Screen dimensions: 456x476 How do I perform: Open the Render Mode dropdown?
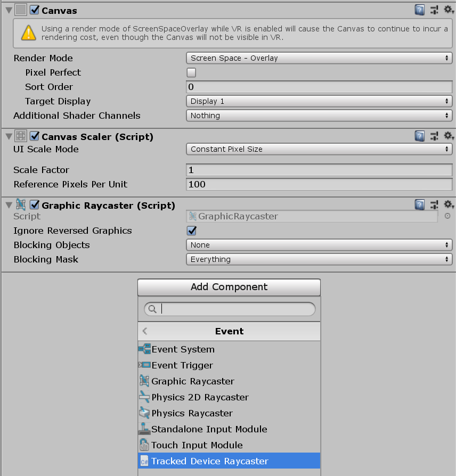pos(319,58)
